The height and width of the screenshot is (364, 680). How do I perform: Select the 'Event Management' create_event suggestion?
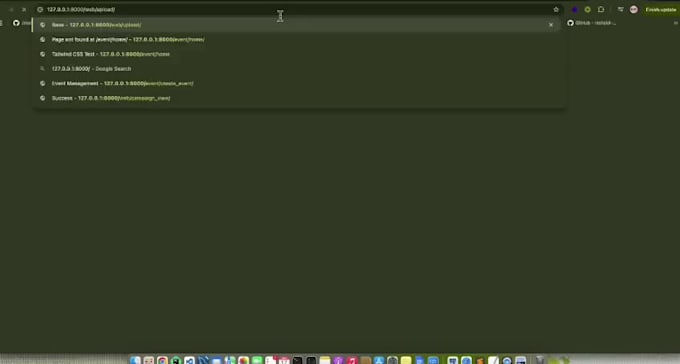299,83
